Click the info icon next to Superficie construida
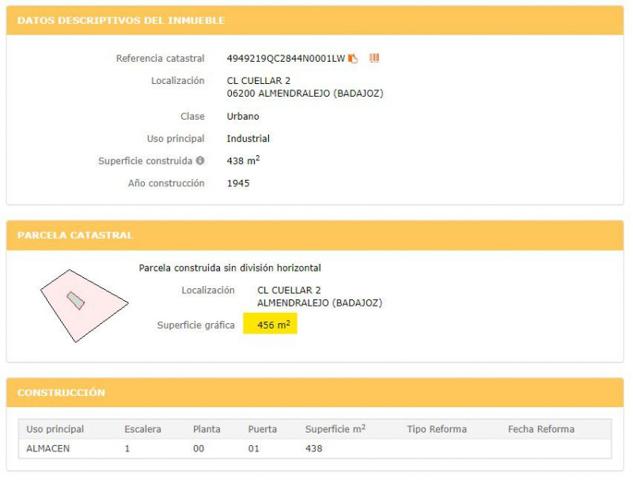 pyautogui.click(x=200, y=161)
